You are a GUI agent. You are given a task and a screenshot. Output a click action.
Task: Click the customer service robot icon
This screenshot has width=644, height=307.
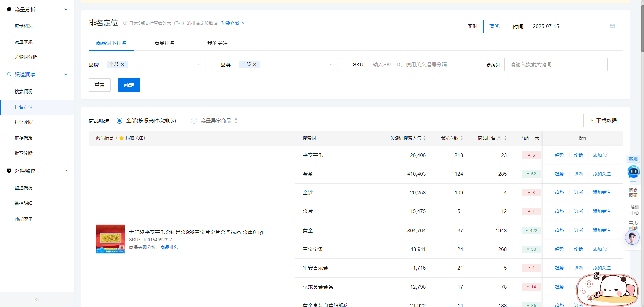[633, 172]
